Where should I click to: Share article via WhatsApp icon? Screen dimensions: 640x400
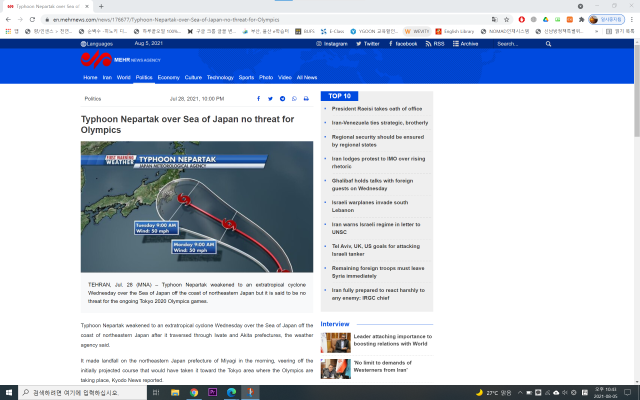(x=294, y=99)
